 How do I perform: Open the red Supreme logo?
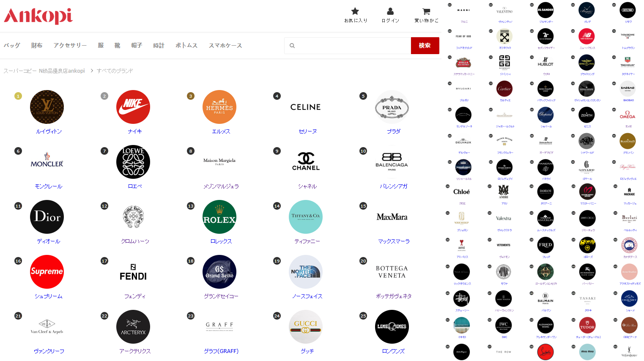click(47, 272)
